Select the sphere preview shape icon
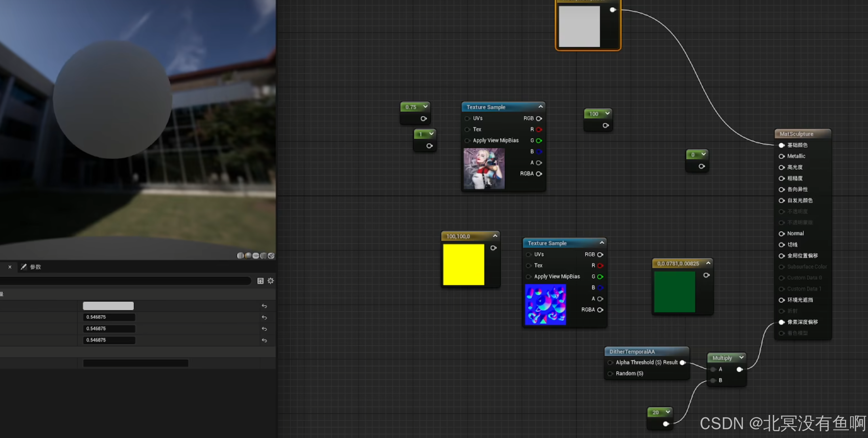Screen dimensions: 868x438 pyautogui.click(x=248, y=256)
